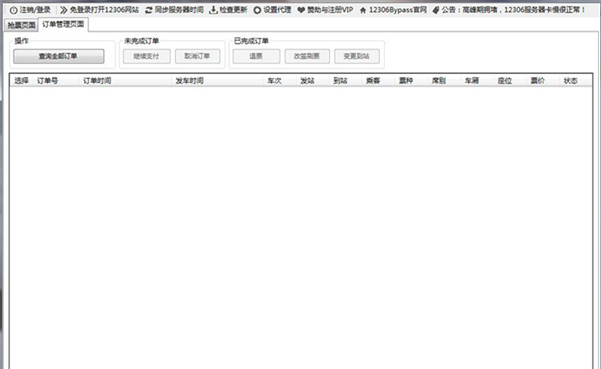Image resolution: width=601 pixels, height=369 pixels.
Task: Click the 改签刷票 button
Action: click(x=307, y=56)
